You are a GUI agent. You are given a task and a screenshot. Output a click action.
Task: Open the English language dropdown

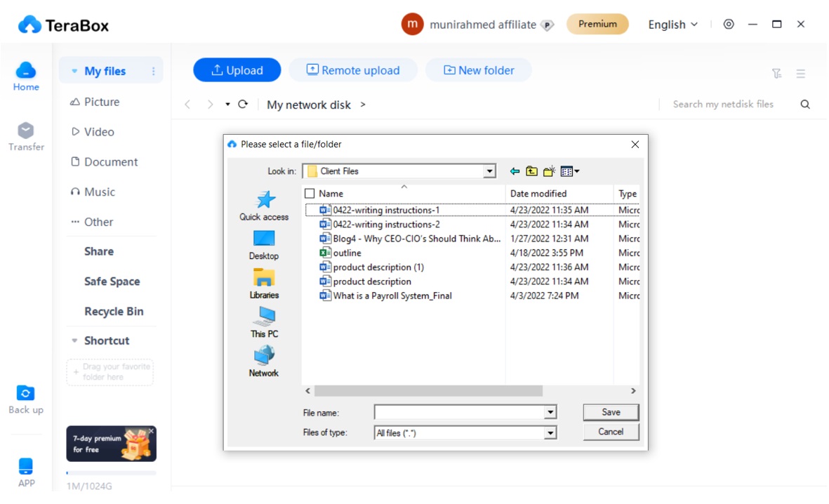tap(672, 25)
